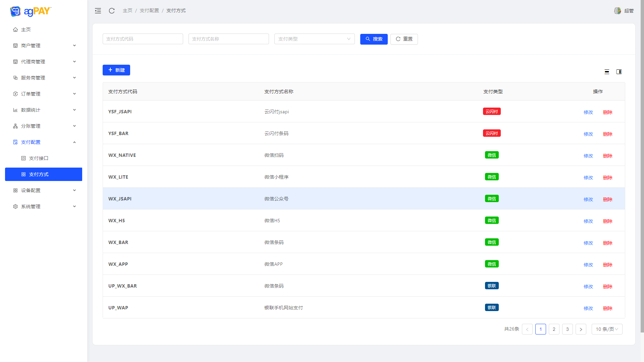Click 删除 for WX_NATIVE row
644x362 pixels.
click(x=607, y=156)
